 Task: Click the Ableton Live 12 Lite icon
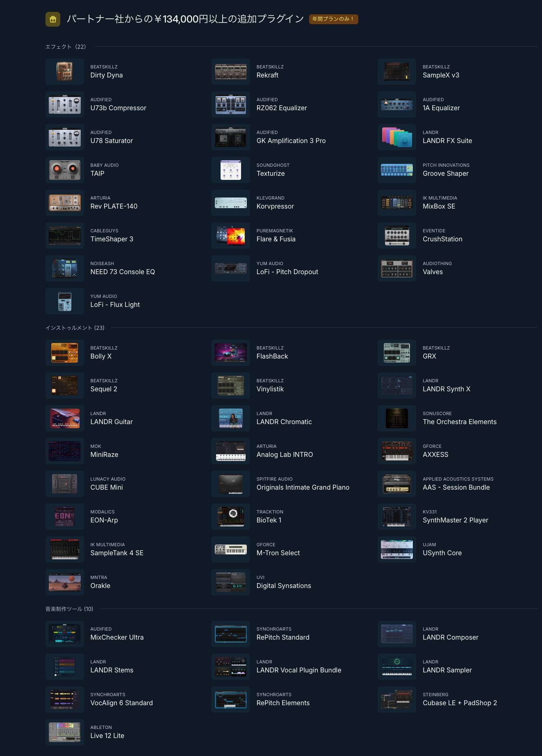tap(64, 732)
